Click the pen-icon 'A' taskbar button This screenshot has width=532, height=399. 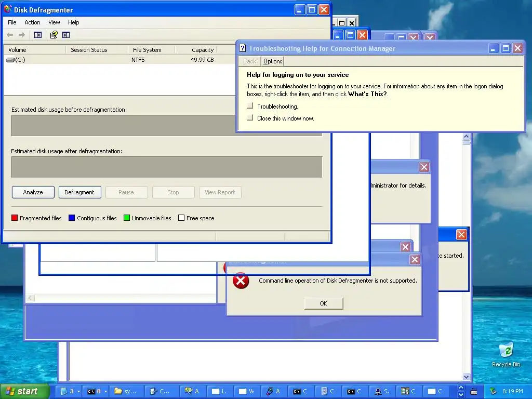click(x=273, y=391)
